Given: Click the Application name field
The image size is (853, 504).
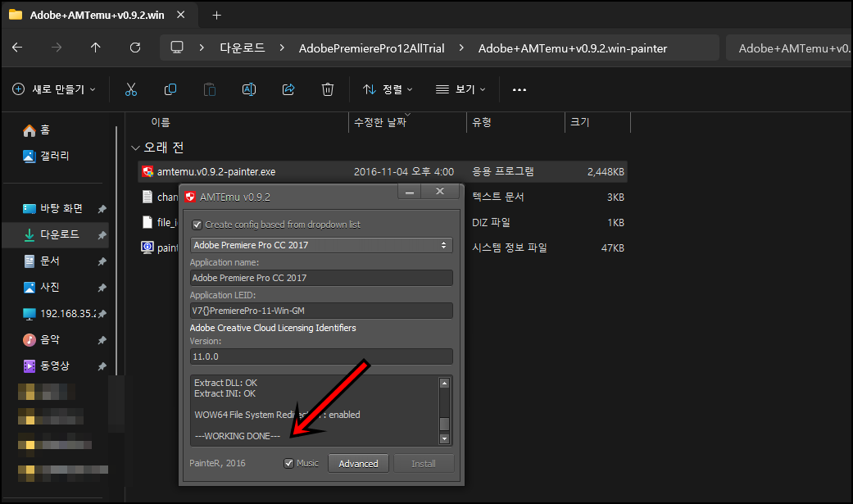Looking at the screenshot, I should [x=321, y=278].
